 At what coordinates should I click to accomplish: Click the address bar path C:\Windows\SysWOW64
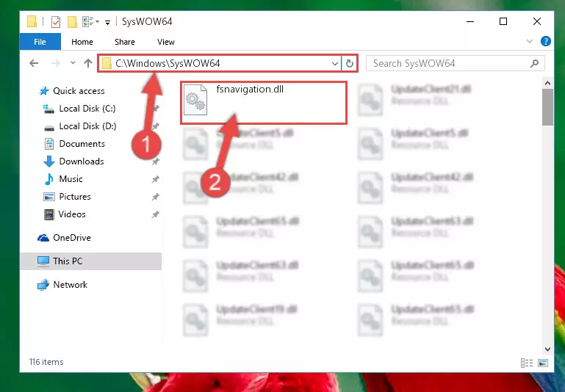[168, 63]
